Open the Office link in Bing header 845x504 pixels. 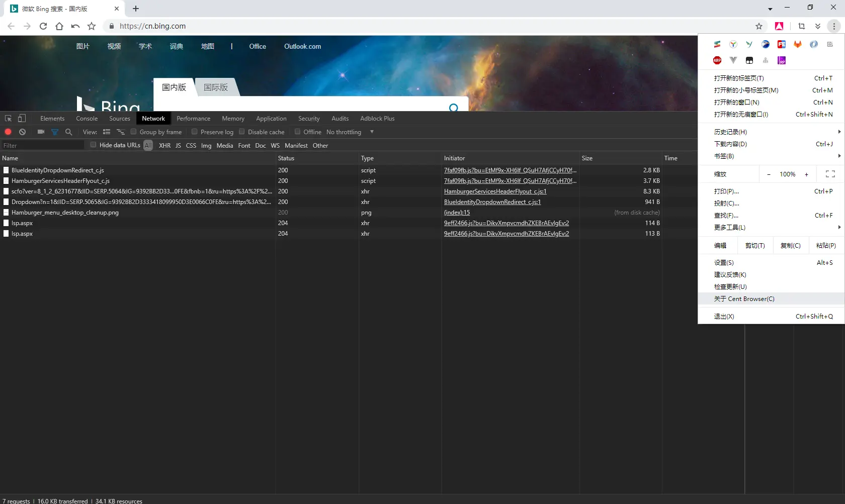[258, 46]
